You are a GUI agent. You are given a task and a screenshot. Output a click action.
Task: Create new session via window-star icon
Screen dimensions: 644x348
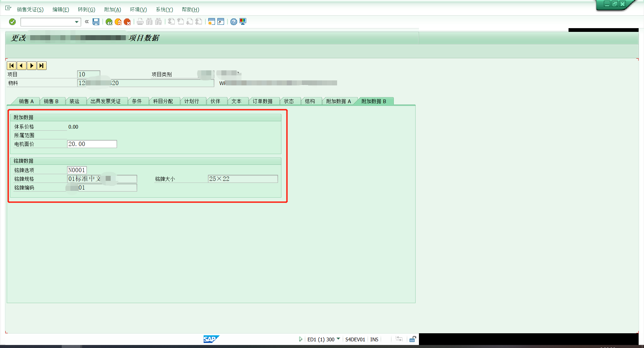pos(211,22)
